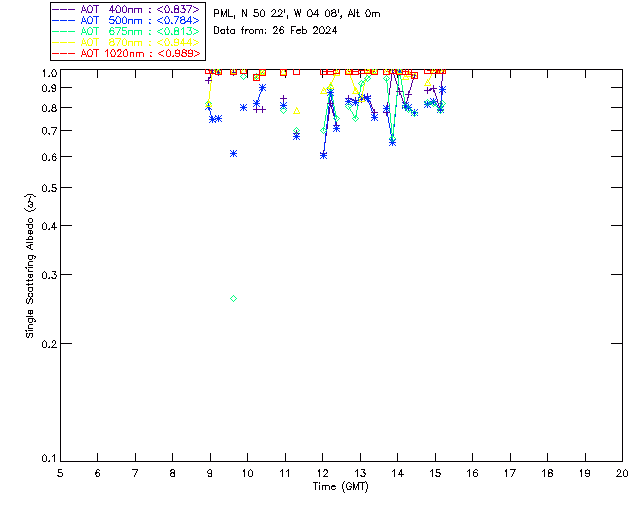Click the blue dashed line sample in legend
This screenshot has width=640, height=512.
pos(64,20)
